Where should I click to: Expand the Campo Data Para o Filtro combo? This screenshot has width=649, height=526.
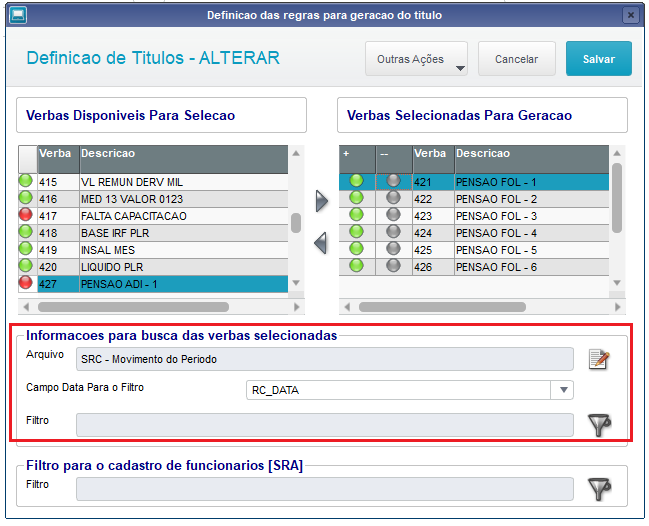563,390
